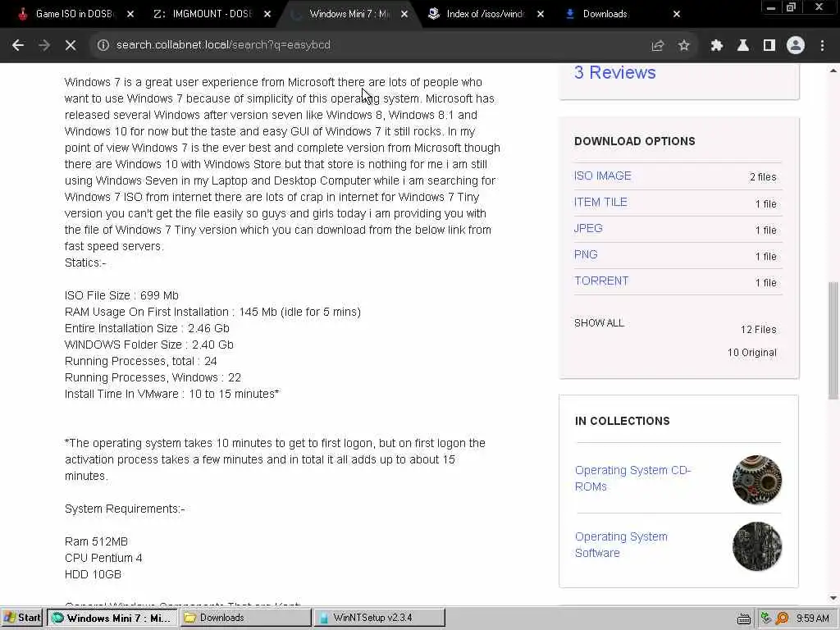
Task: Go back to the previous page
Action: click(18, 45)
